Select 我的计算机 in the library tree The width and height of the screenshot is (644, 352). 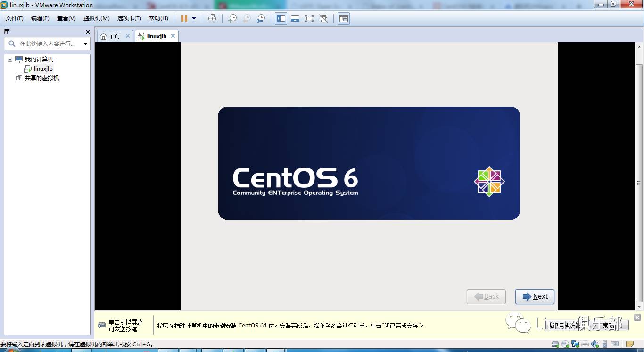[39, 59]
